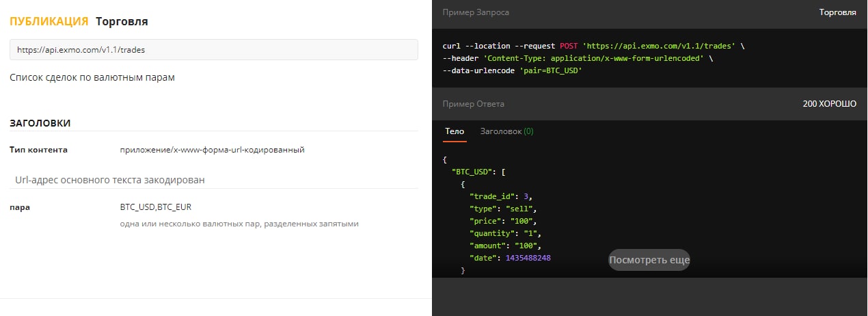Click the Торговля heading title

tap(122, 21)
